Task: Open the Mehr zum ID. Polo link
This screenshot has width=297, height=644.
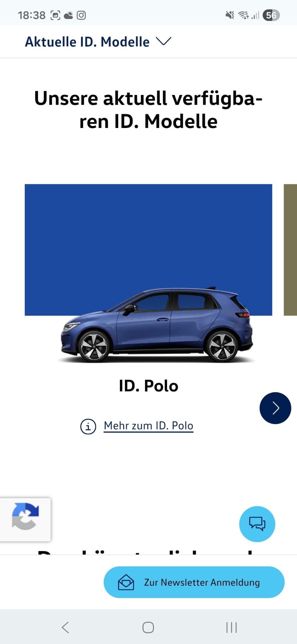Action: [148, 426]
